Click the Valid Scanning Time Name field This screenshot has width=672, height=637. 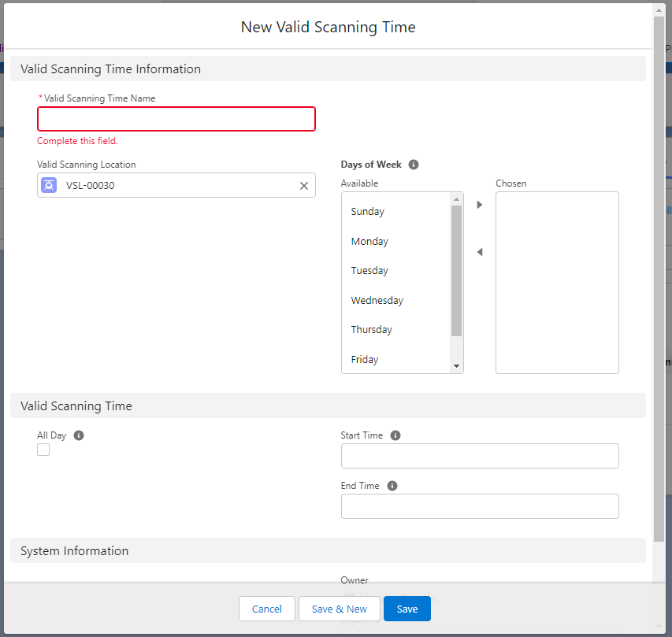click(x=176, y=118)
